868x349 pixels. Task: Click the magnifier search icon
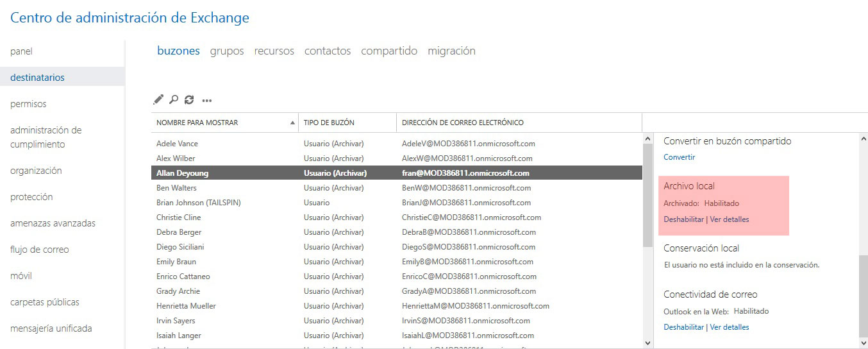pyautogui.click(x=174, y=99)
